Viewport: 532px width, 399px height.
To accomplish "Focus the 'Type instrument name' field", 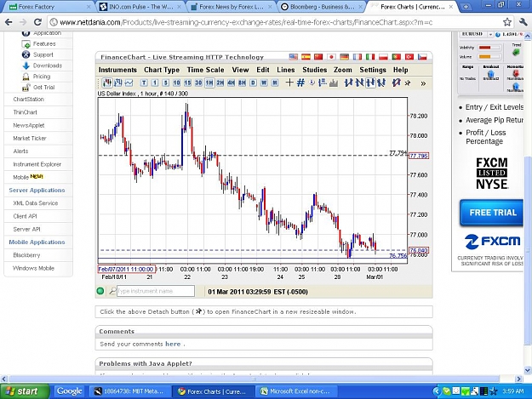I will [156, 291].
